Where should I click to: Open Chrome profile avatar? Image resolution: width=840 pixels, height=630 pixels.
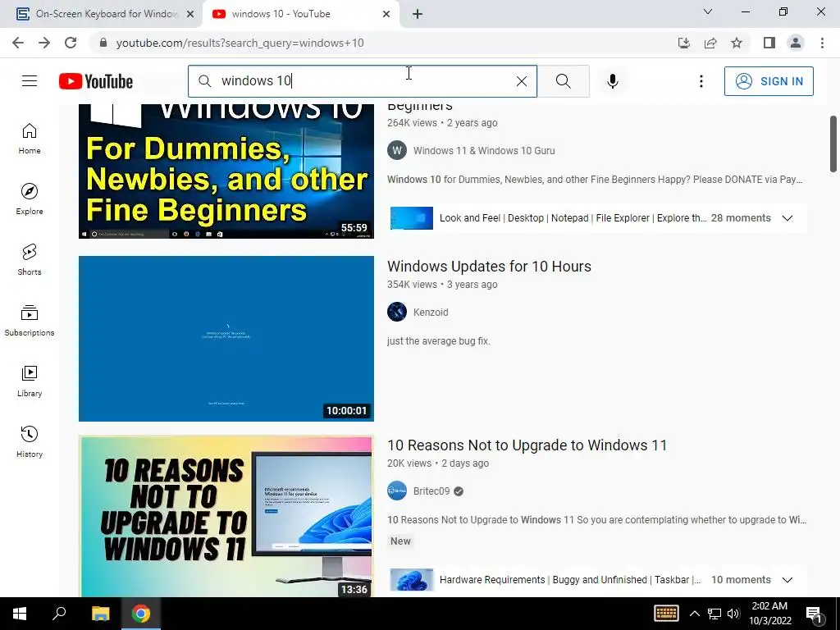(x=796, y=43)
